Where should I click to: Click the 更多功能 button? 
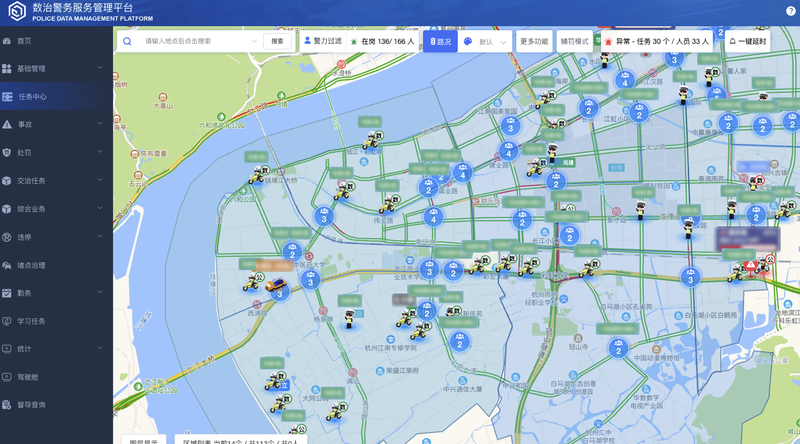[x=534, y=41]
